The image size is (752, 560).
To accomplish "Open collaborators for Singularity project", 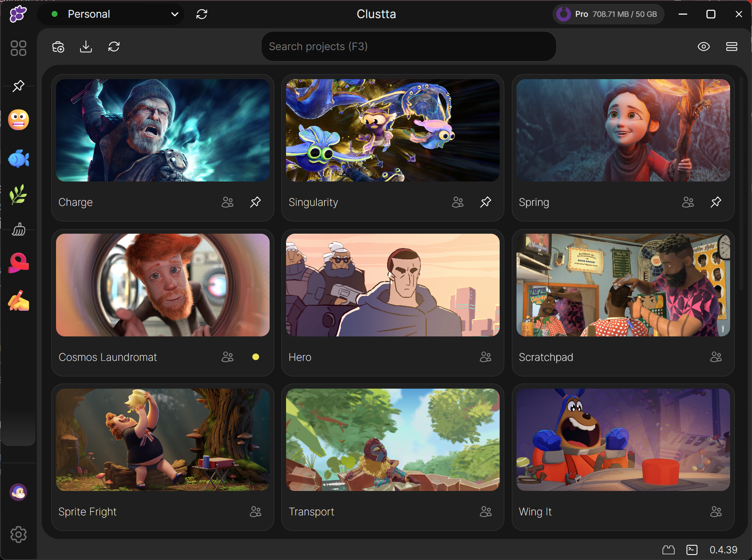I will tap(458, 202).
